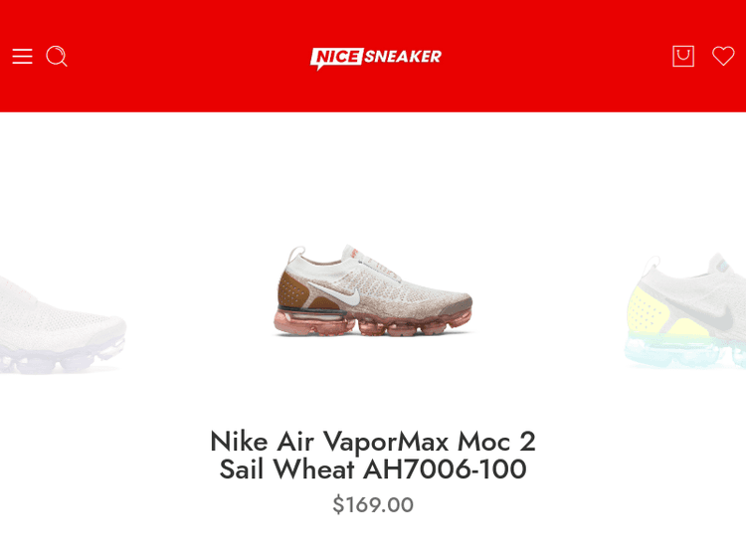Show the faded white sneaker on the left

click(61, 324)
